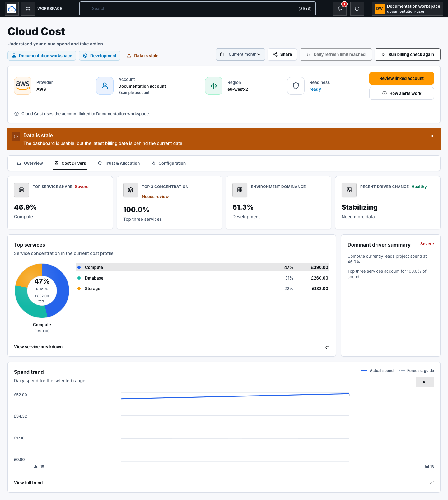Image resolution: width=448 pixels, height=500 pixels.
Task: Click the £260.00 Database amount
Action: [x=320, y=278]
